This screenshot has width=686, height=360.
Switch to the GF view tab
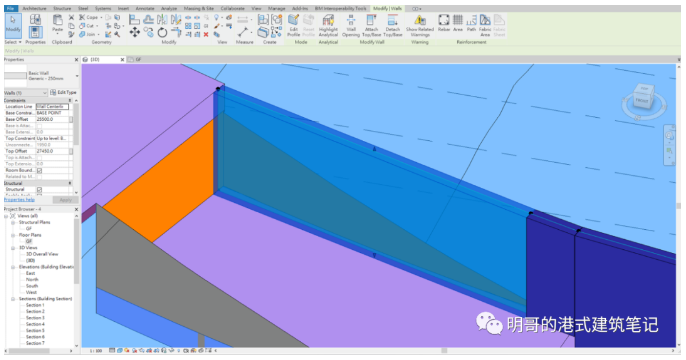[x=138, y=59]
